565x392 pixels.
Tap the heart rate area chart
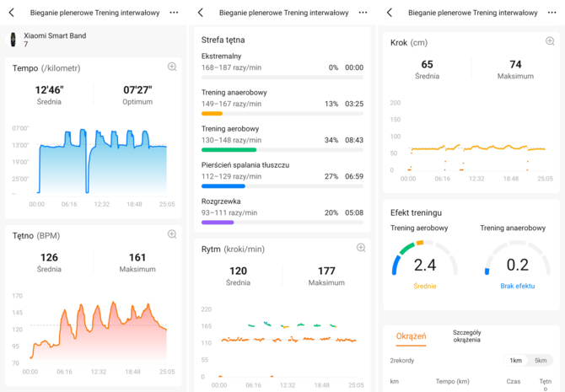pos(98,331)
